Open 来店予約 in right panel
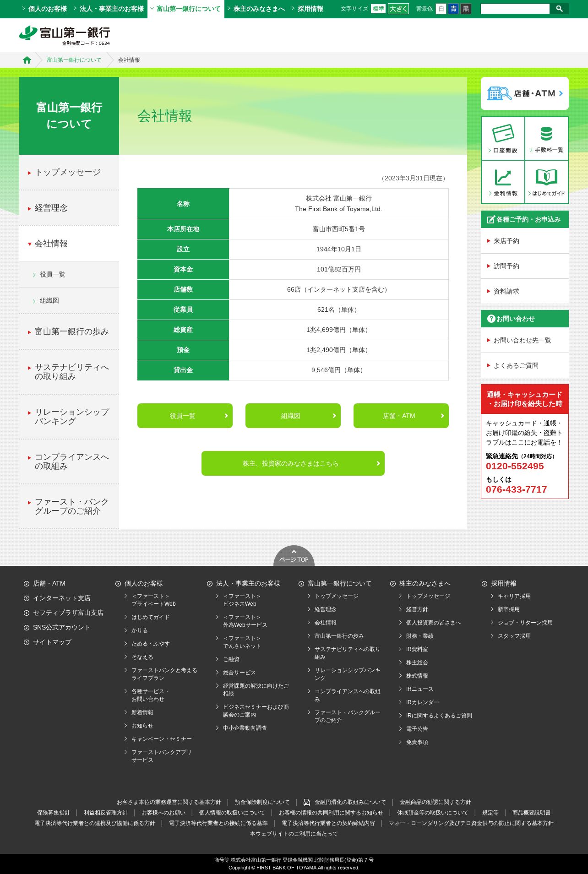588x874 pixels. (525, 241)
